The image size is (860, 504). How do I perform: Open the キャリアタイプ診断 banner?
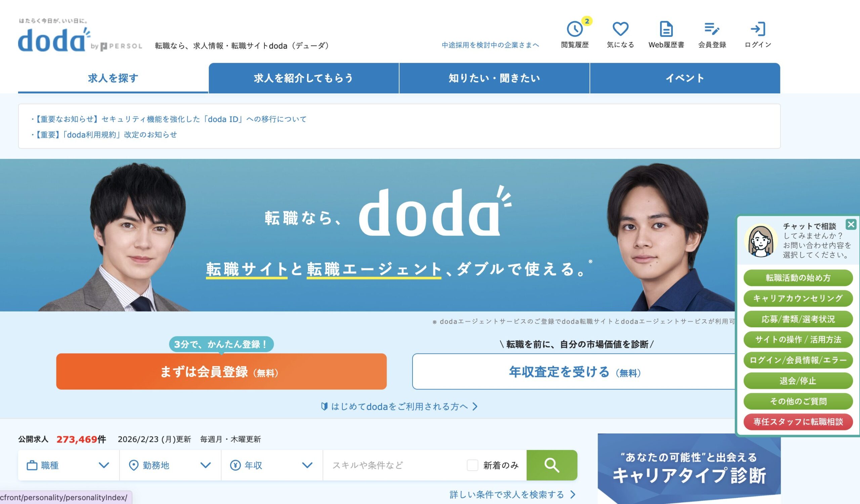[x=689, y=468]
